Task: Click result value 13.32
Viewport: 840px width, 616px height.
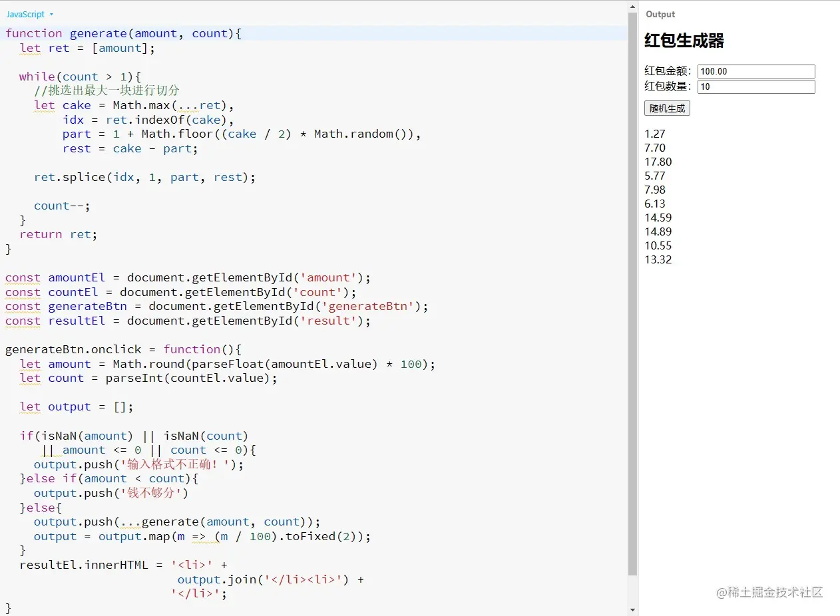Action: coord(658,259)
